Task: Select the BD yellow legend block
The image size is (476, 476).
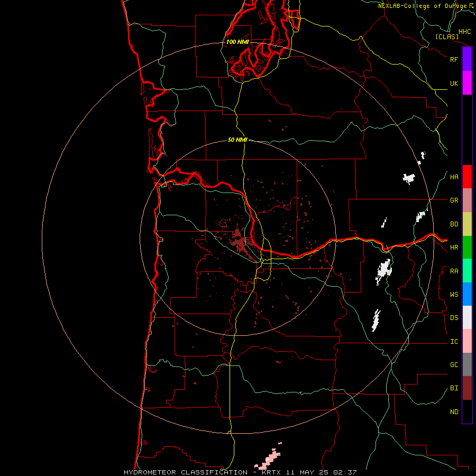Action: (467, 224)
